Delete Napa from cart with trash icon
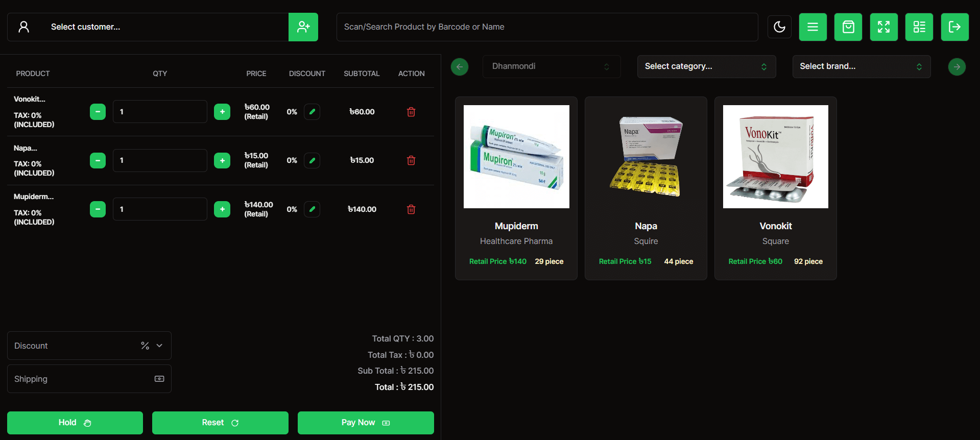980x440 pixels. 411,160
